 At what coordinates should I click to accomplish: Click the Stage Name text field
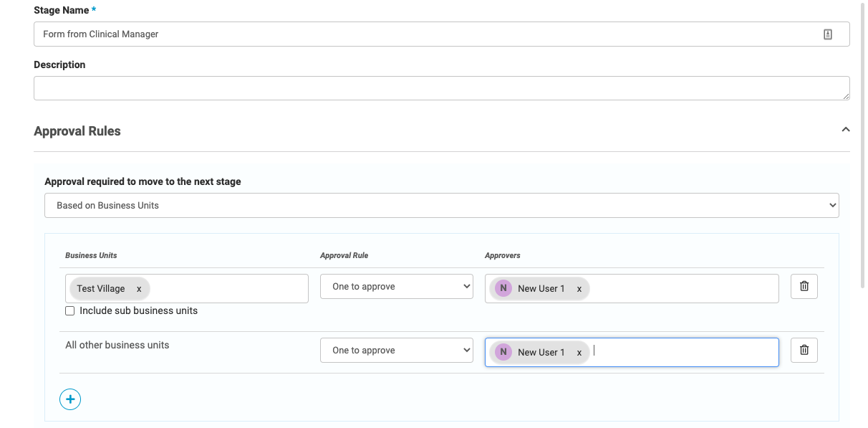click(441, 34)
